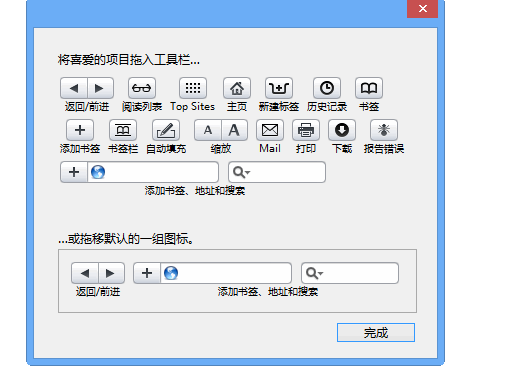Click the Forward arrow in top palette row
The width and height of the screenshot is (513, 389).
(100, 88)
